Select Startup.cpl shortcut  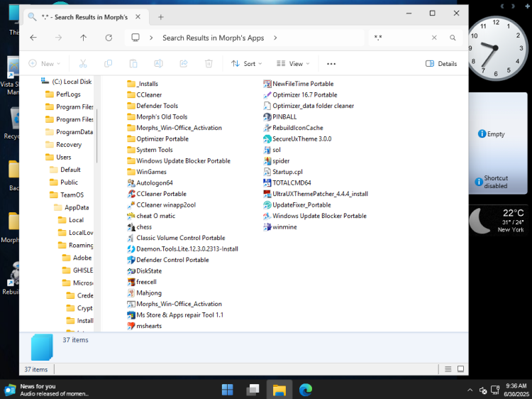tap(283, 172)
